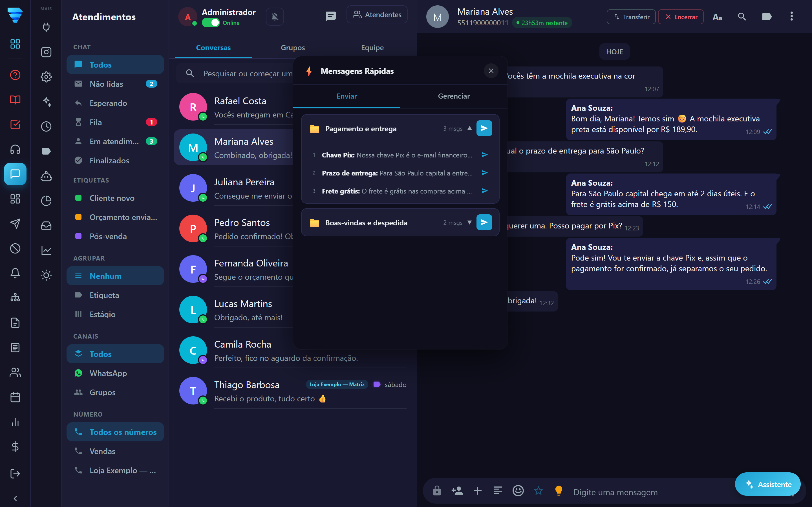Image resolution: width=812 pixels, height=507 pixels.
Task: Click the lightbulb suggestion icon in composer
Action: pyautogui.click(x=558, y=491)
